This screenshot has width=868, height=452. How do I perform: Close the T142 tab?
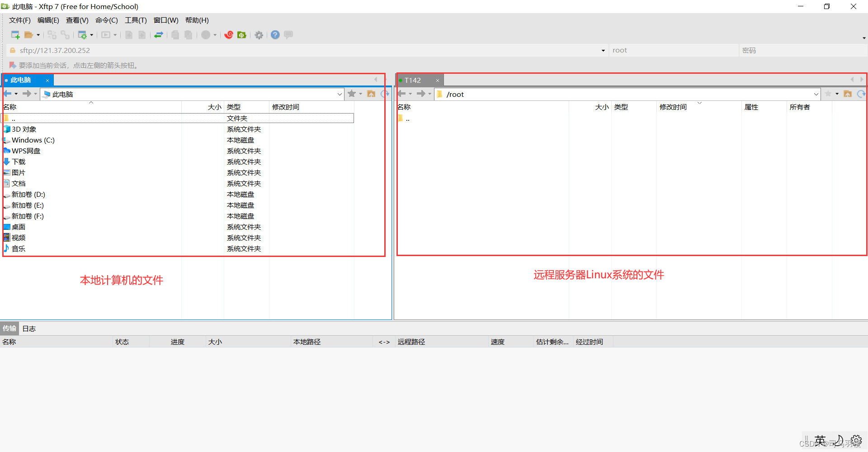point(438,81)
